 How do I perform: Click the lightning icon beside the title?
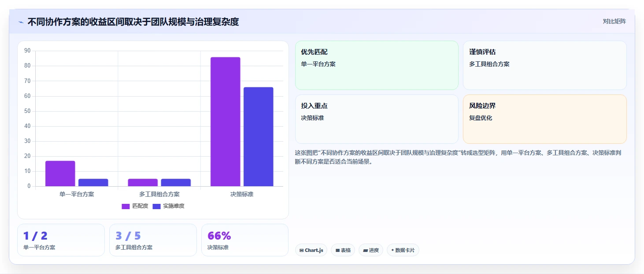point(21,22)
